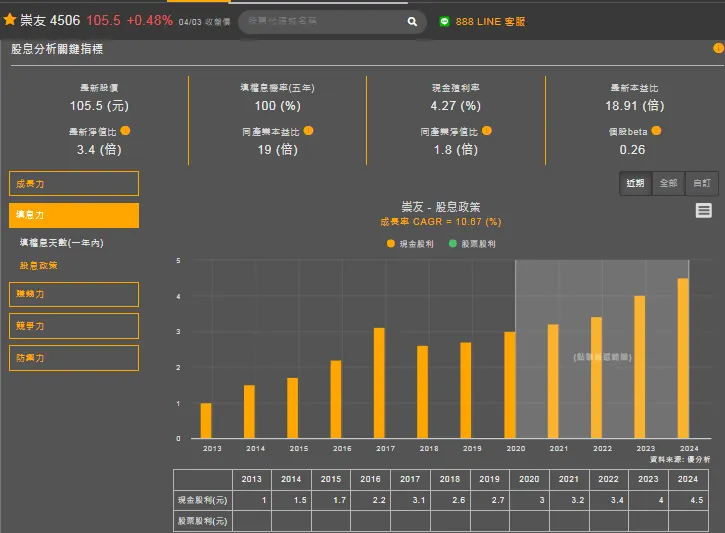725x533 pixels.
Task: Click the 2013 cash dividend bar
Action: (206, 421)
